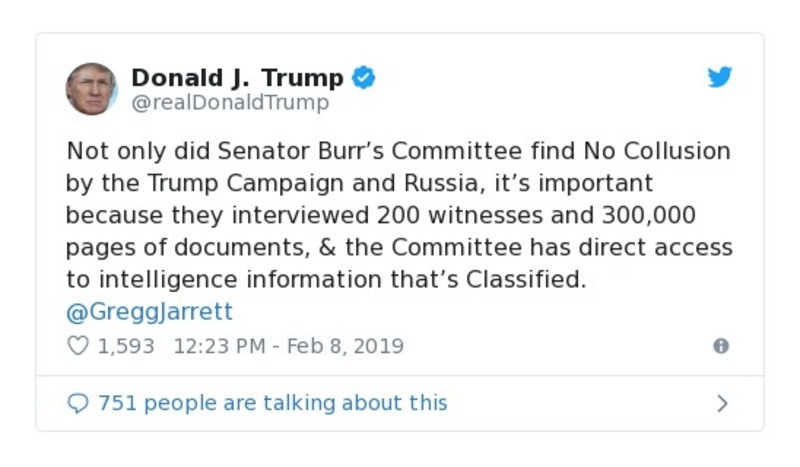Follow the @GreggJarrett mention link

(149, 311)
